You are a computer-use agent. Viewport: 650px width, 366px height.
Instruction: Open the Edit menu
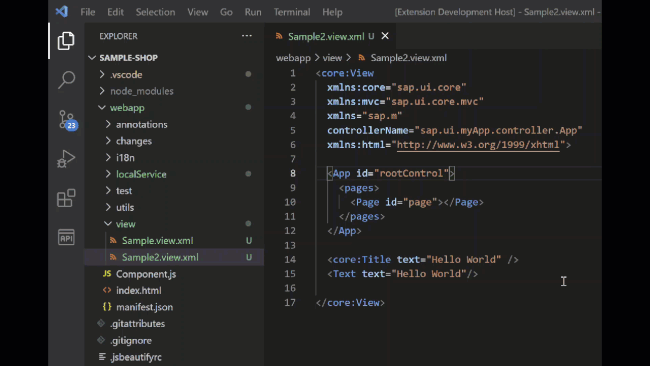pyautogui.click(x=115, y=12)
